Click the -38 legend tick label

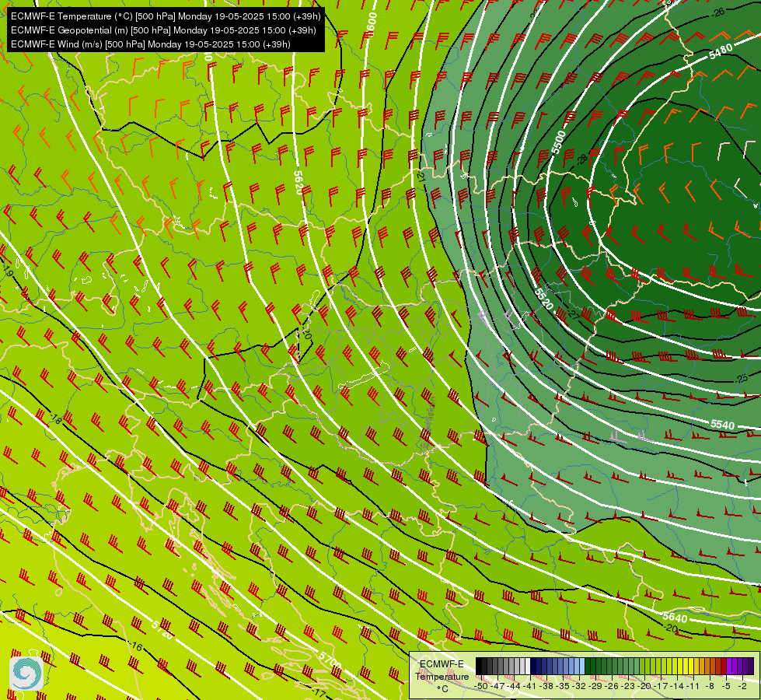[x=546, y=686]
